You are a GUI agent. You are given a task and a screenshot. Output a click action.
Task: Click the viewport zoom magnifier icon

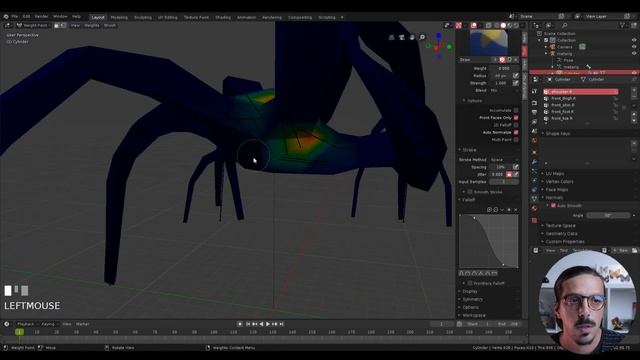[x=422, y=37]
